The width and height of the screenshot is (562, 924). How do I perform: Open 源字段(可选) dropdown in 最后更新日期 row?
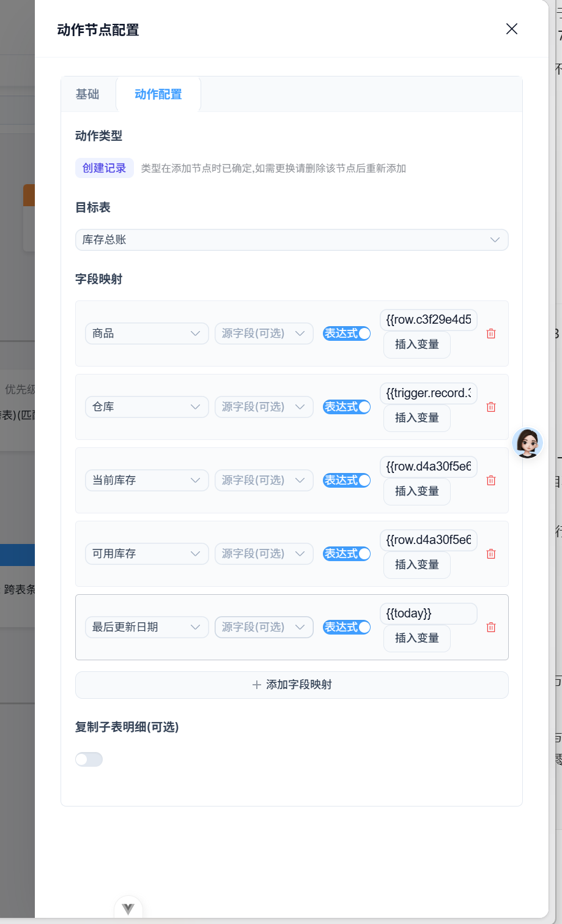point(264,627)
